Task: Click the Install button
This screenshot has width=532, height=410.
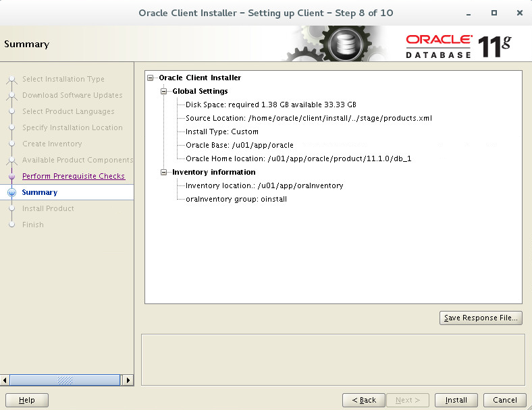Action: coord(456,400)
